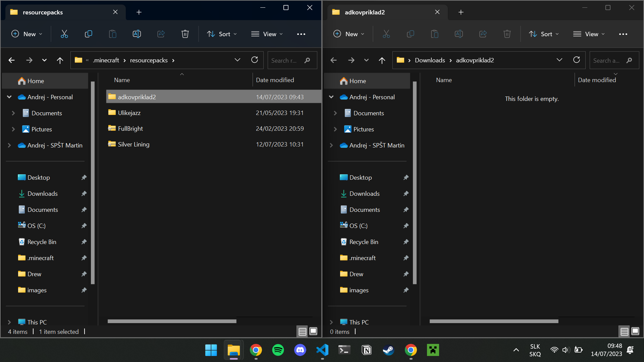Select the adkovpriklad2 folder in file list
The width and height of the screenshot is (644, 362).
(213, 97)
